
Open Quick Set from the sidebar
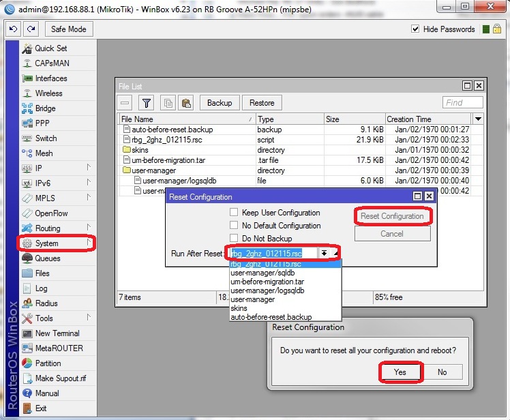click(58, 48)
